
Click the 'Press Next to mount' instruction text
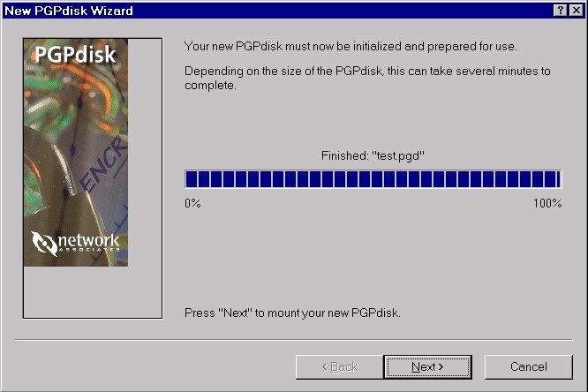(292, 313)
